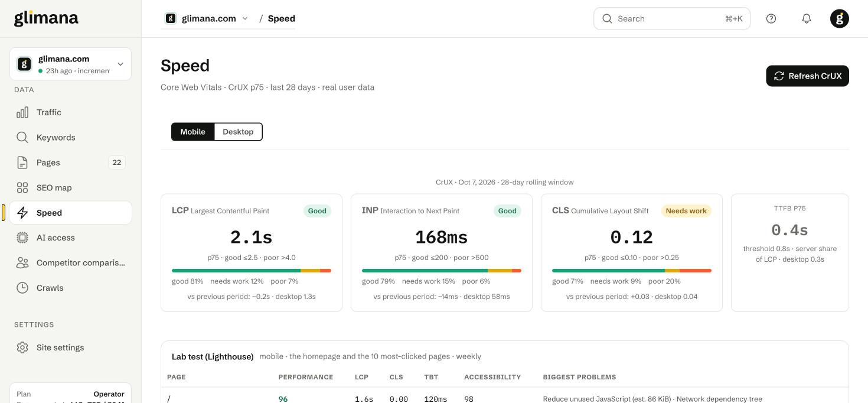Image resolution: width=868 pixels, height=403 pixels.
Task: Click the CLS Needs work badge
Action: tap(686, 211)
